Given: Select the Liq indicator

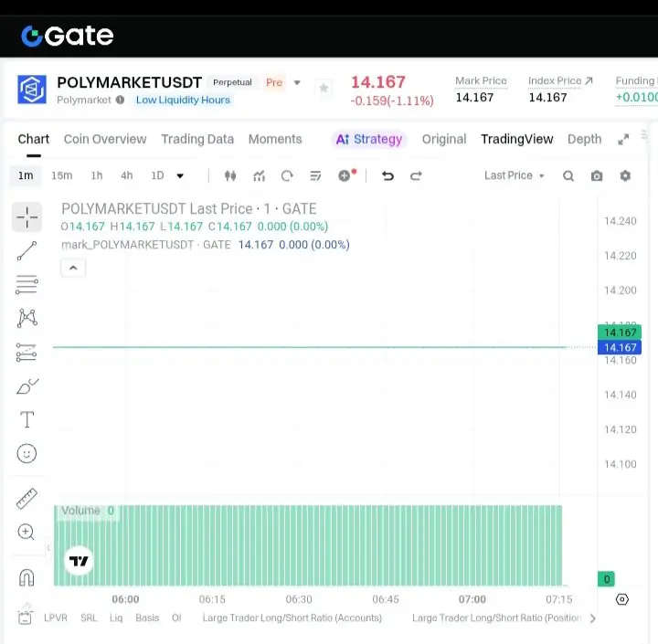Looking at the screenshot, I should pos(116,618).
